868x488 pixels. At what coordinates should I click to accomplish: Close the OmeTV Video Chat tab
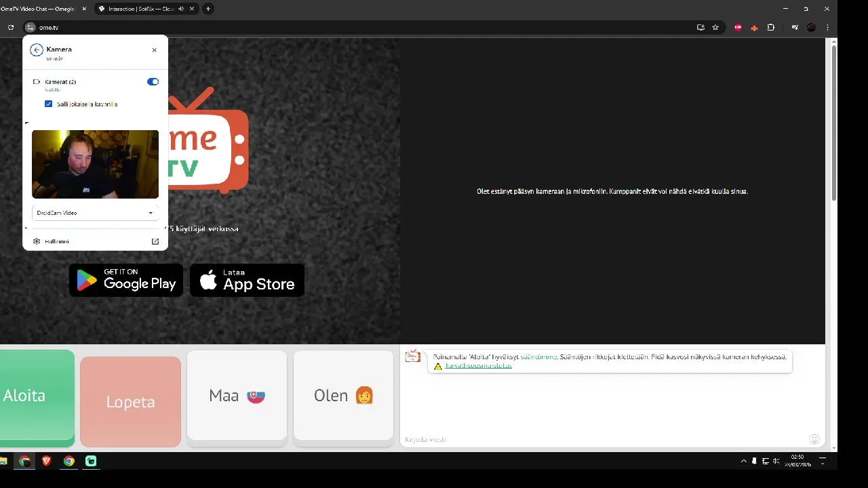[x=84, y=9]
